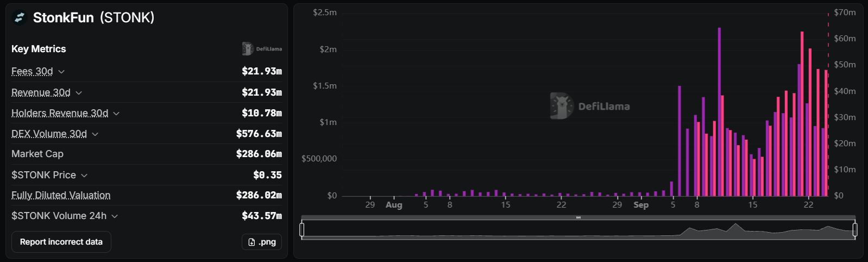Click the $21.93m Fees value
Viewport: 868px width, 262px height.
pyautogui.click(x=262, y=71)
